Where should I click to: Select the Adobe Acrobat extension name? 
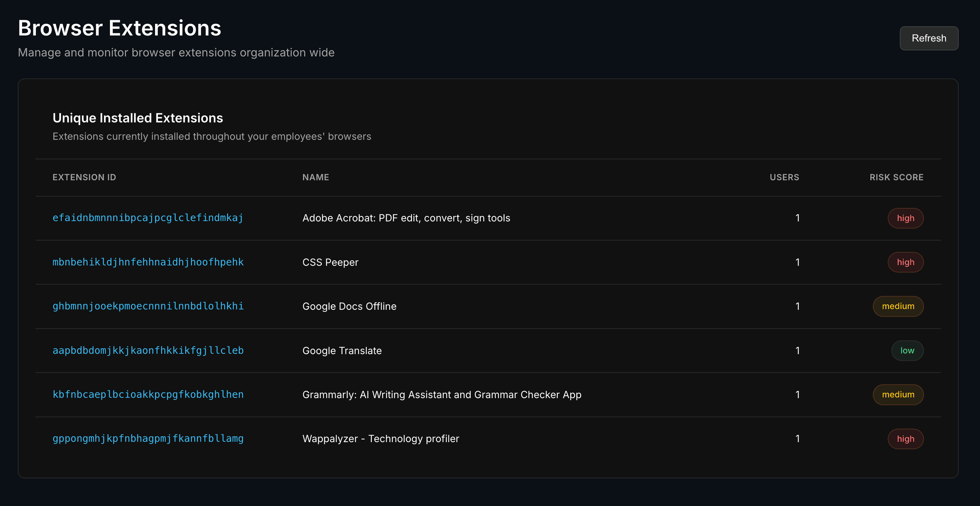coord(406,218)
